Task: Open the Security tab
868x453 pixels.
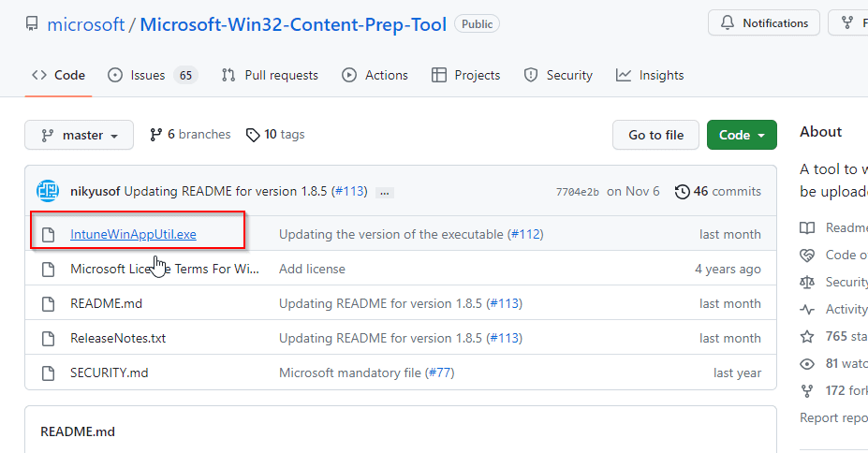Action: click(558, 75)
